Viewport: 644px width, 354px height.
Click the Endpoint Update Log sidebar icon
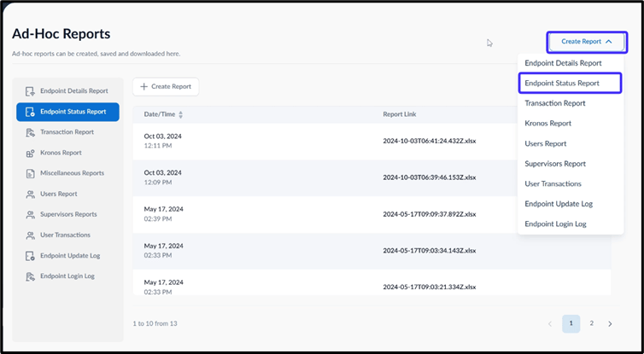tap(30, 256)
